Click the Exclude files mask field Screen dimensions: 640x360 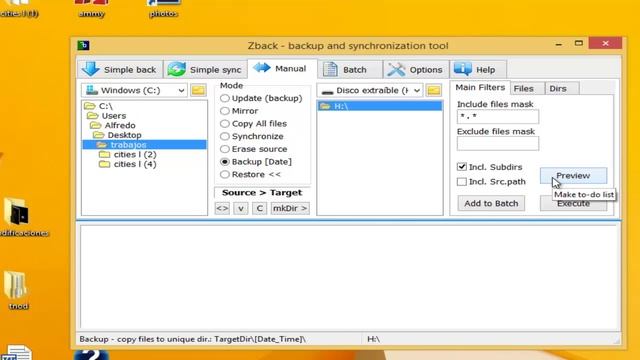coord(498,144)
